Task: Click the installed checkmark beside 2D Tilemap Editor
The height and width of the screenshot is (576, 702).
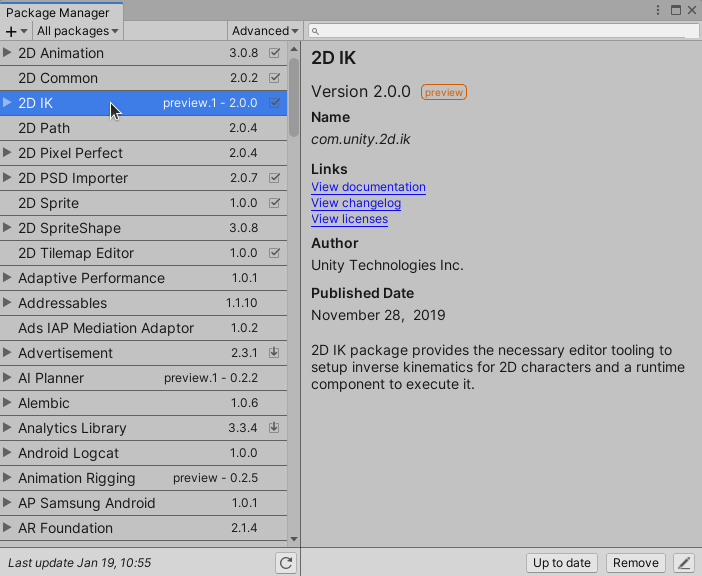Action: 274,253
